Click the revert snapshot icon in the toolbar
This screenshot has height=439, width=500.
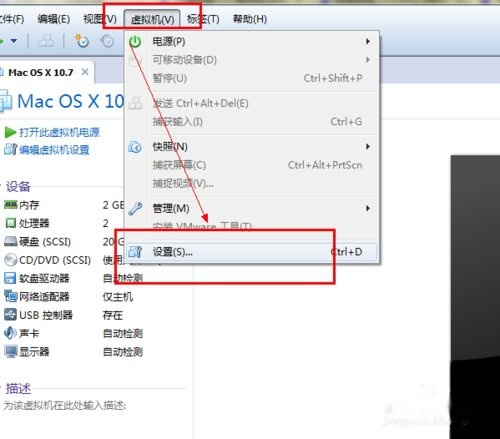(107, 41)
